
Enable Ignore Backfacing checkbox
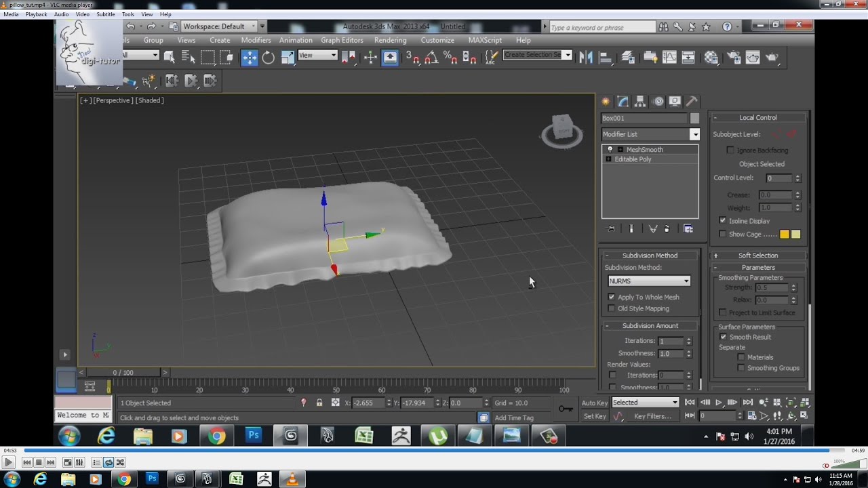coord(730,150)
